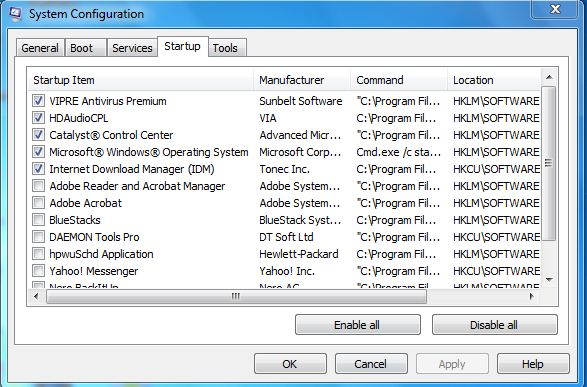Select the 'DT Soft Ltd' manufacturer cell
The width and height of the screenshot is (587, 387).
click(x=286, y=237)
